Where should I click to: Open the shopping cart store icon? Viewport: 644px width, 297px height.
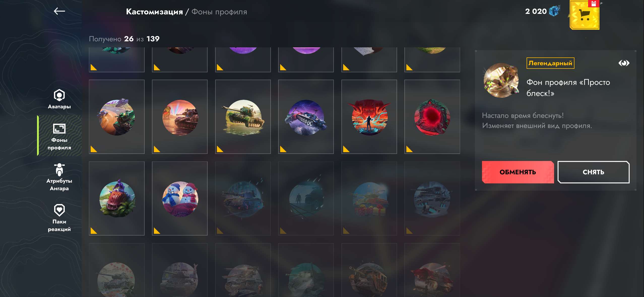pyautogui.click(x=585, y=15)
